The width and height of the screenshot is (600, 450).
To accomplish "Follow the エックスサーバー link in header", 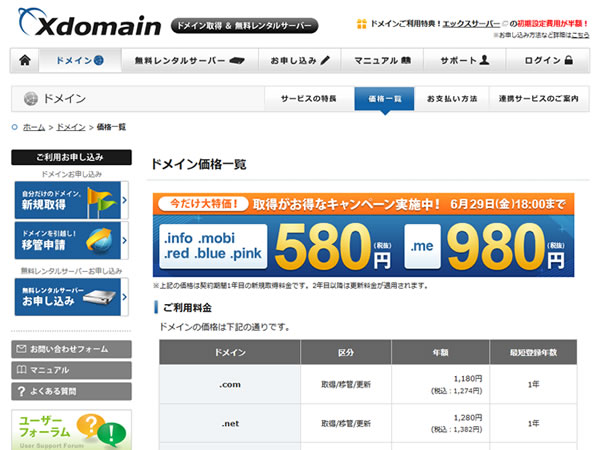I will (x=471, y=24).
